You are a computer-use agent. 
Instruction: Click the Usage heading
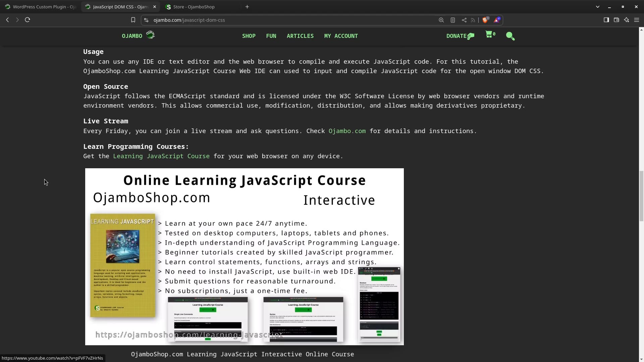coord(93,52)
